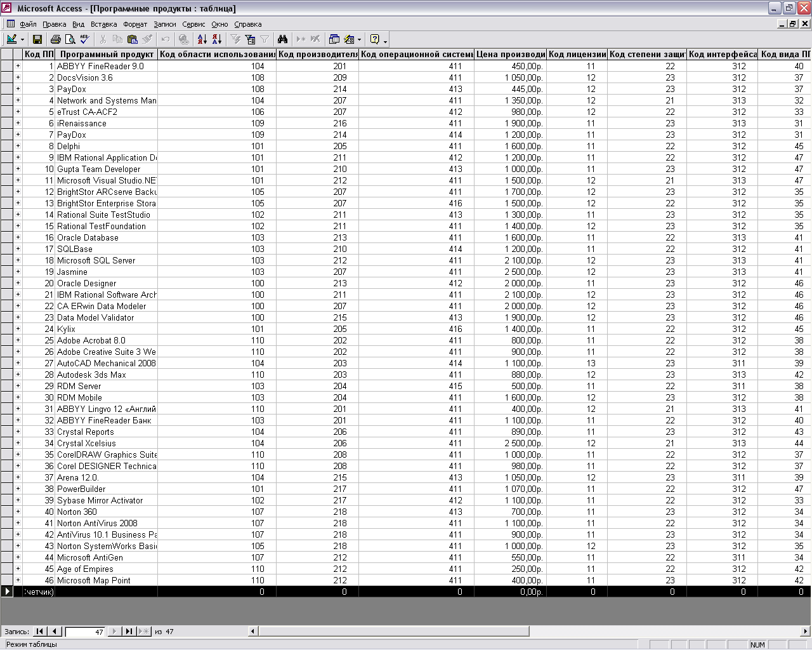Switch to Design view using the View icon
This screenshot has height=650, width=812.
point(11,39)
